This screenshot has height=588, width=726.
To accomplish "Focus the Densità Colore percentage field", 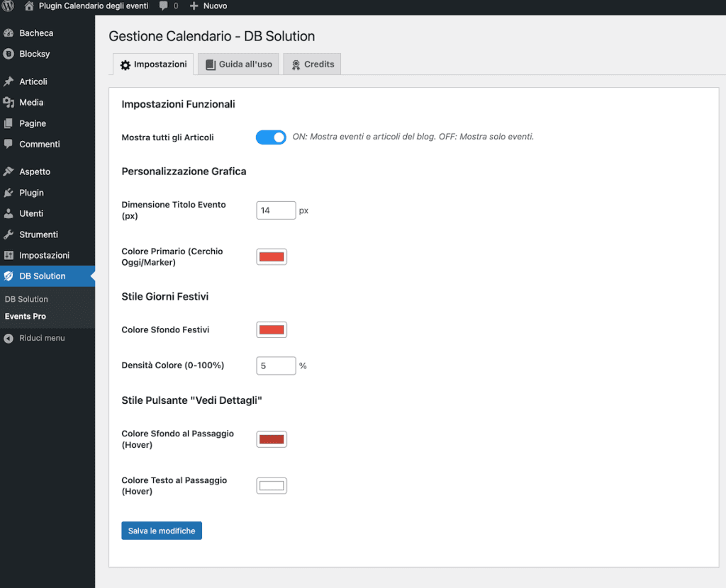I will coord(276,366).
